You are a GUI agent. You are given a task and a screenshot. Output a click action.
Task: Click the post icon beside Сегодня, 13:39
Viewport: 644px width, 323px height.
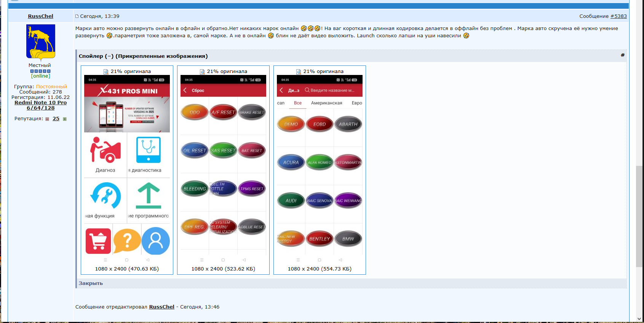pos(77,16)
